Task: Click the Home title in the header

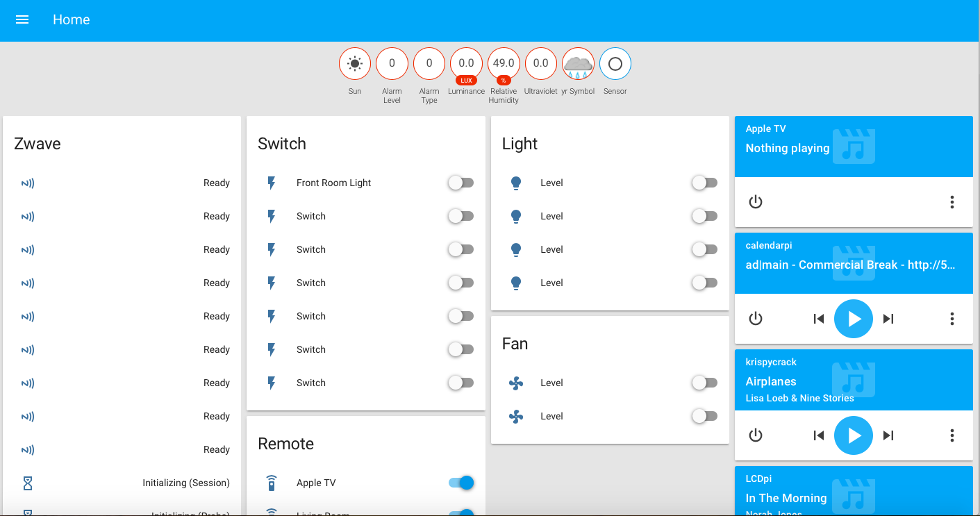Action: 71,19
